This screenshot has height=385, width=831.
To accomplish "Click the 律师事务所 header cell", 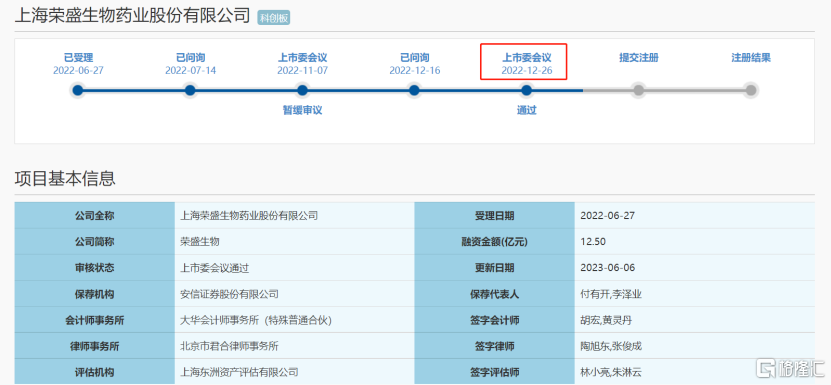I will pos(94,346).
